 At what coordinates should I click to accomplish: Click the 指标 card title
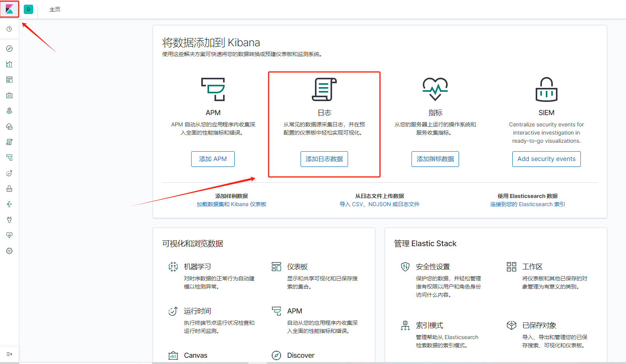tap(435, 113)
